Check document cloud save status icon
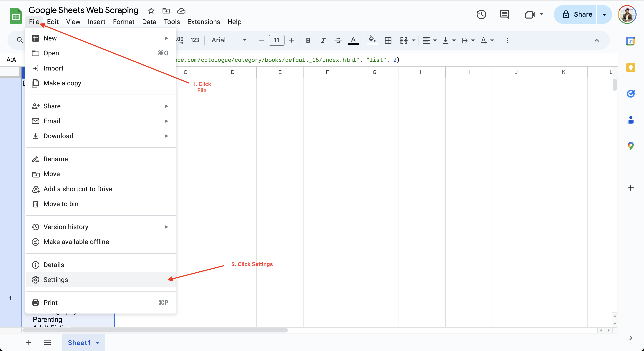The height and width of the screenshot is (351, 644). (x=181, y=11)
